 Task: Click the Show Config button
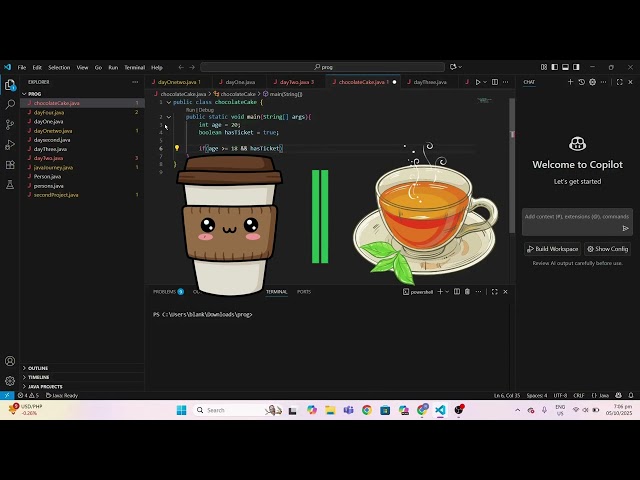[607, 249]
